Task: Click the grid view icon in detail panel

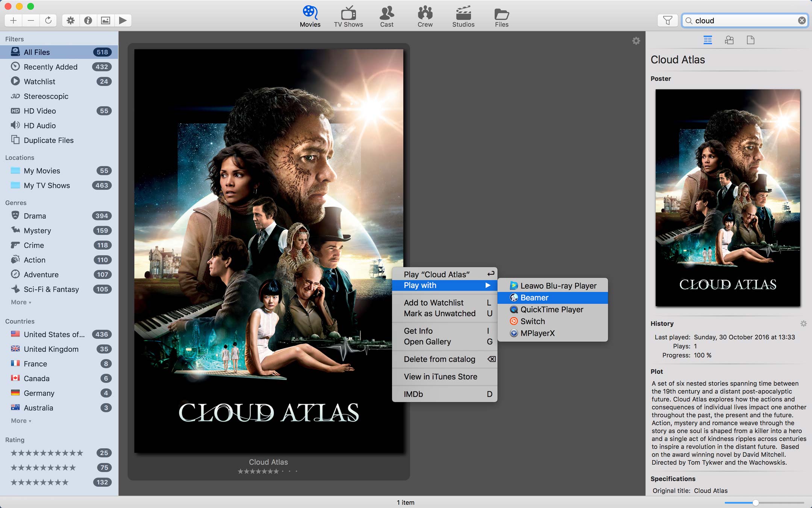Action: (x=707, y=40)
